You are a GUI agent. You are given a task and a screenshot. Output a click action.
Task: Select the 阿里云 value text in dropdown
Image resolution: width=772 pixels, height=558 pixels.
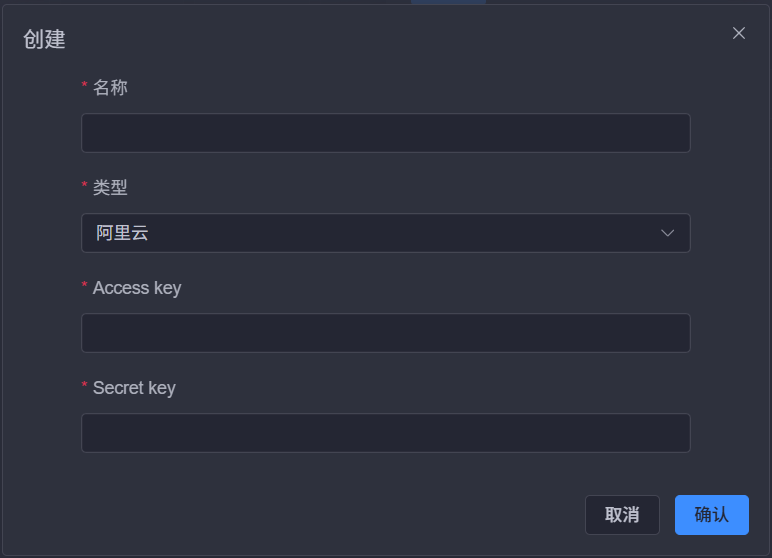pos(123,234)
